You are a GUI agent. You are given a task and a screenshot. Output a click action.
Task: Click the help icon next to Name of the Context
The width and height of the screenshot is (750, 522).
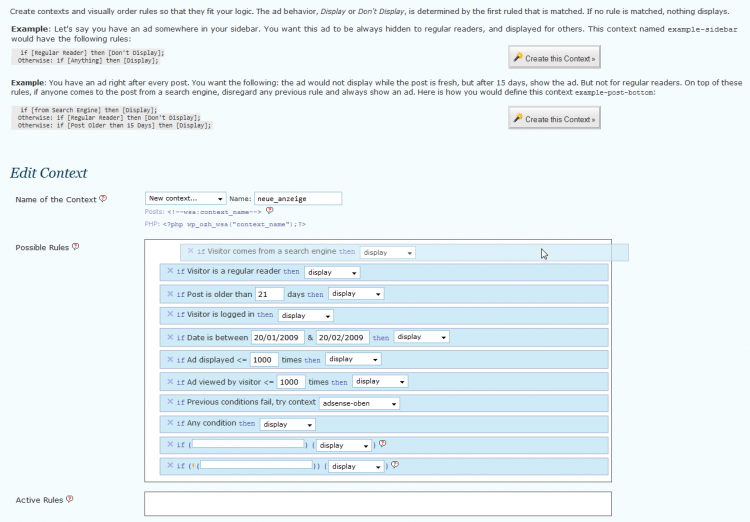click(103, 199)
